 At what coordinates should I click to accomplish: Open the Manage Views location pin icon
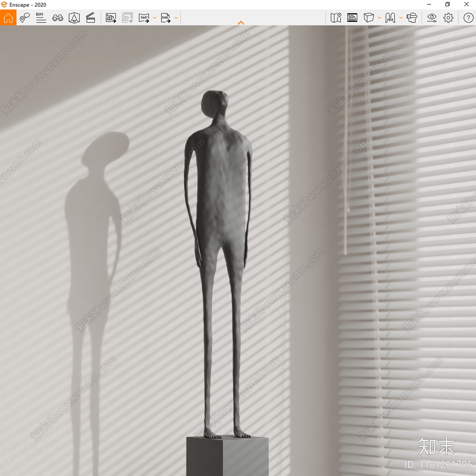tap(25, 18)
